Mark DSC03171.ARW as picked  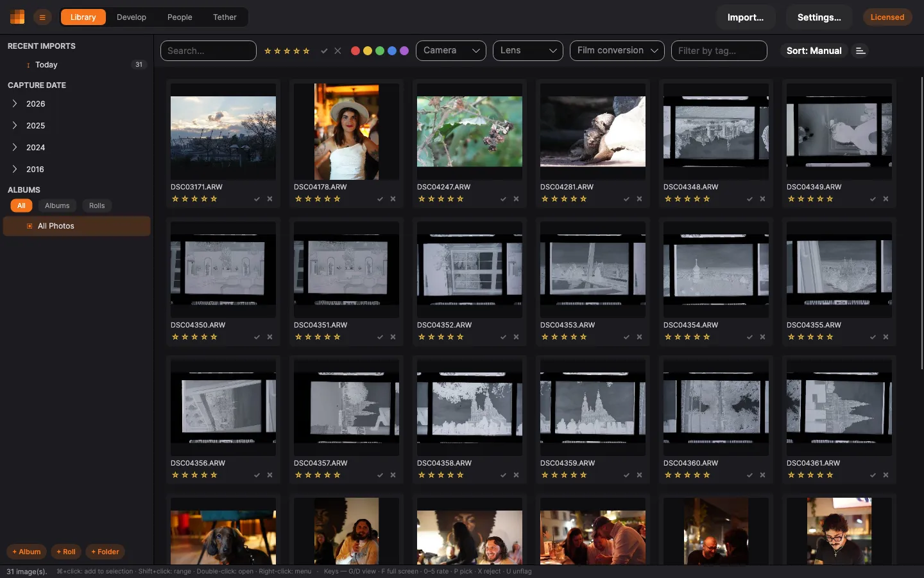(x=257, y=199)
